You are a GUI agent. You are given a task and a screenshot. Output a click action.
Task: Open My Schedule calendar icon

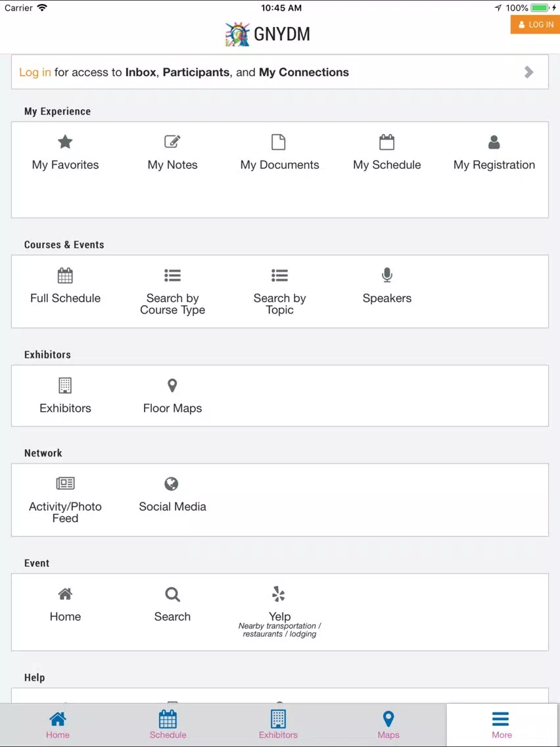[x=386, y=142]
